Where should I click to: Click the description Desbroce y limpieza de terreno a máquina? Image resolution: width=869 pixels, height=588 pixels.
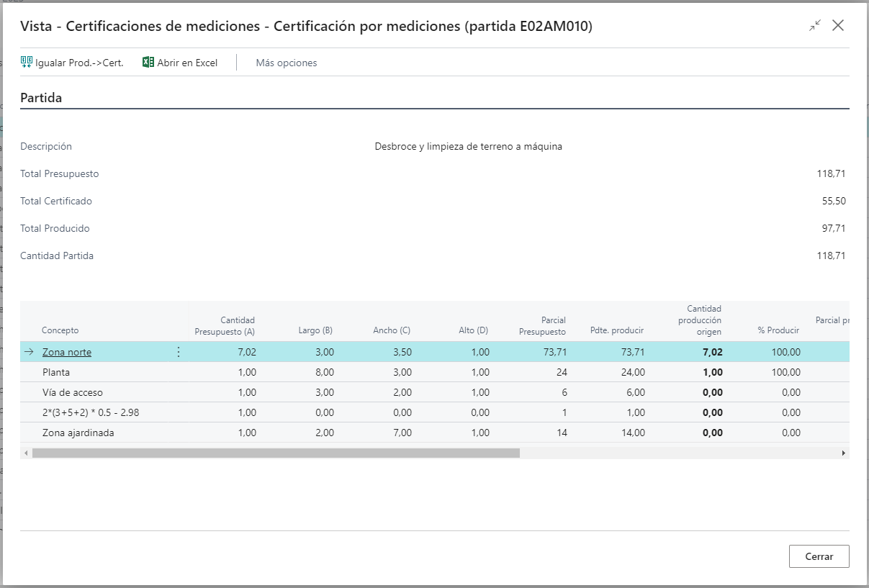[x=468, y=146]
